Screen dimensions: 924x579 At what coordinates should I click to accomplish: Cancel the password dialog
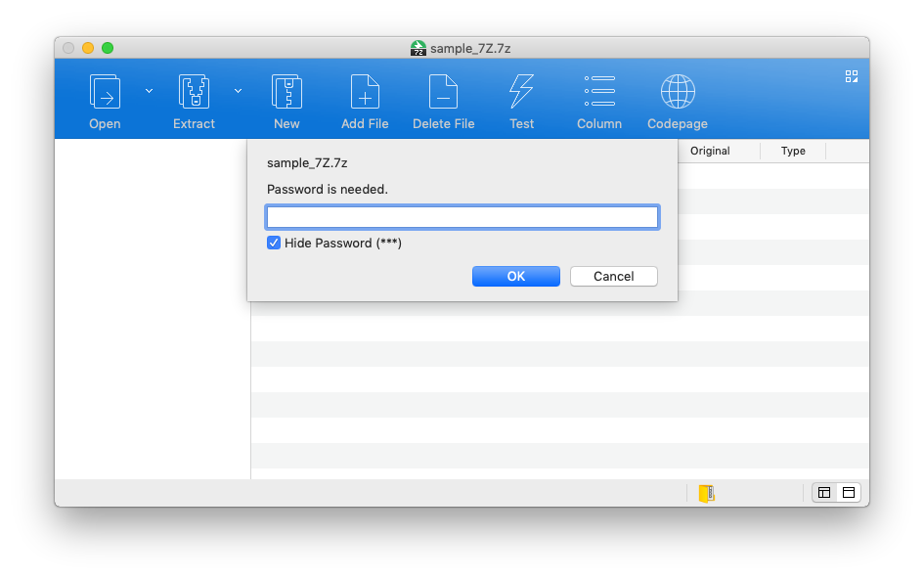click(x=613, y=277)
